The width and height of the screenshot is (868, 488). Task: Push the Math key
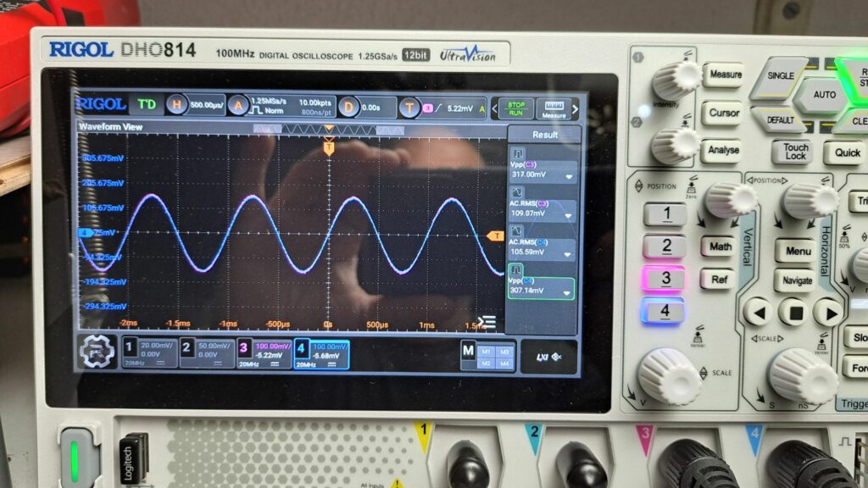pyautogui.click(x=721, y=247)
